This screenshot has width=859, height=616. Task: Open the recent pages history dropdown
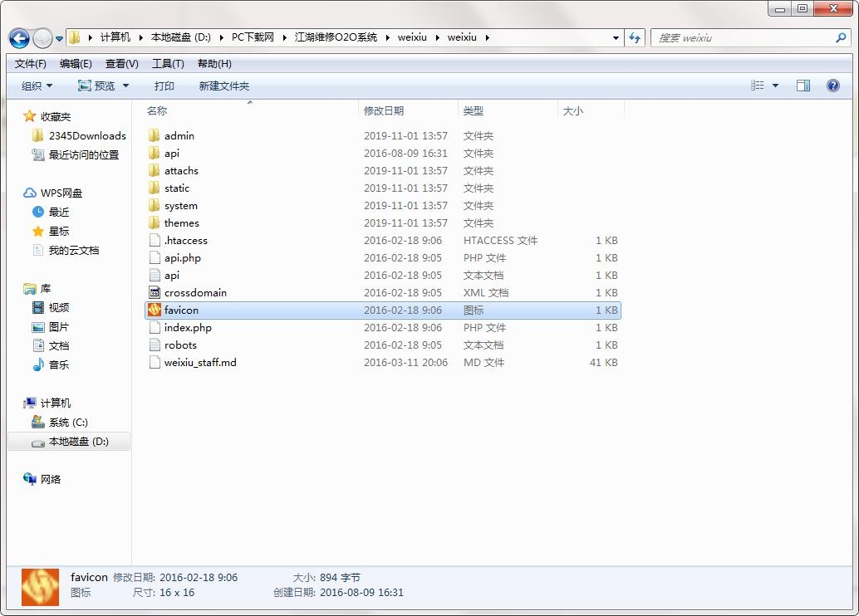coord(59,39)
